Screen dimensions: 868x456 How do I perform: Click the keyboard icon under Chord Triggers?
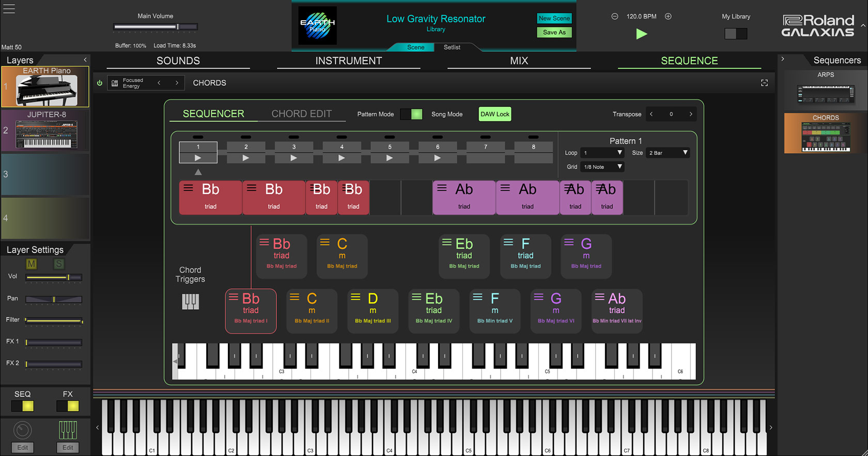tap(190, 301)
